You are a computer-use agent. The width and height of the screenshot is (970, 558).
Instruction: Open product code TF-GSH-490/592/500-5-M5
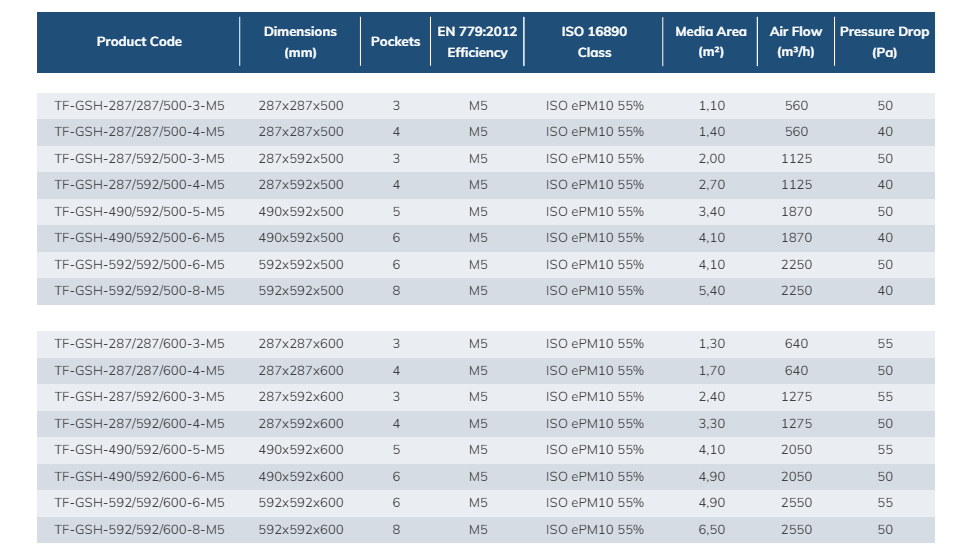point(139,212)
